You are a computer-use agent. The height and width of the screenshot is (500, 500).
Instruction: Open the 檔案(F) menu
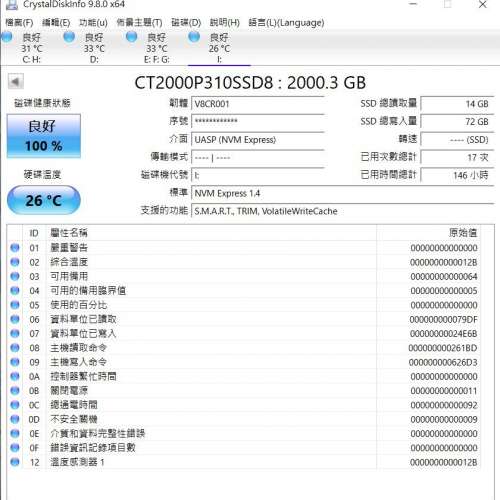coord(19,23)
